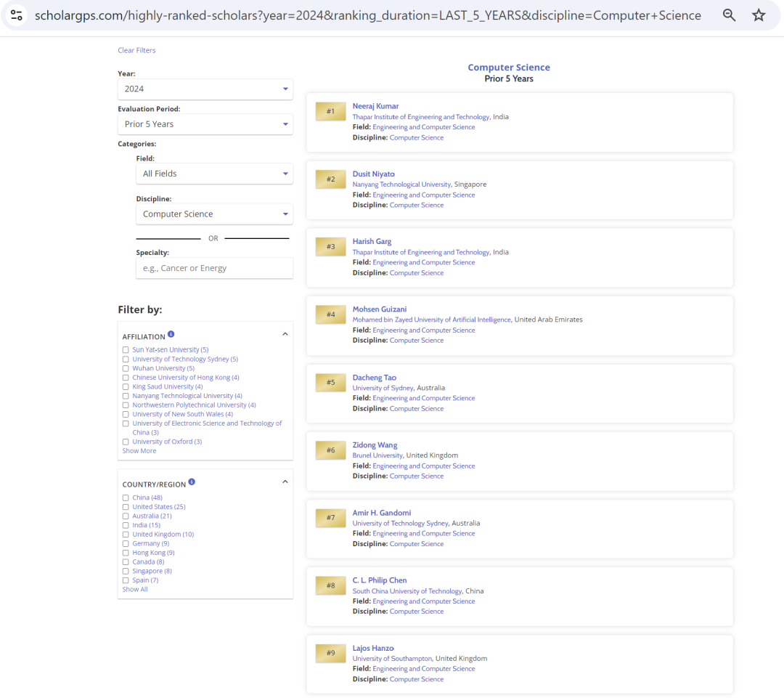Image resolution: width=784 pixels, height=698 pixels.
Task: Check the Chinese University of Hong Kong filter
Action: click(126, 378)
